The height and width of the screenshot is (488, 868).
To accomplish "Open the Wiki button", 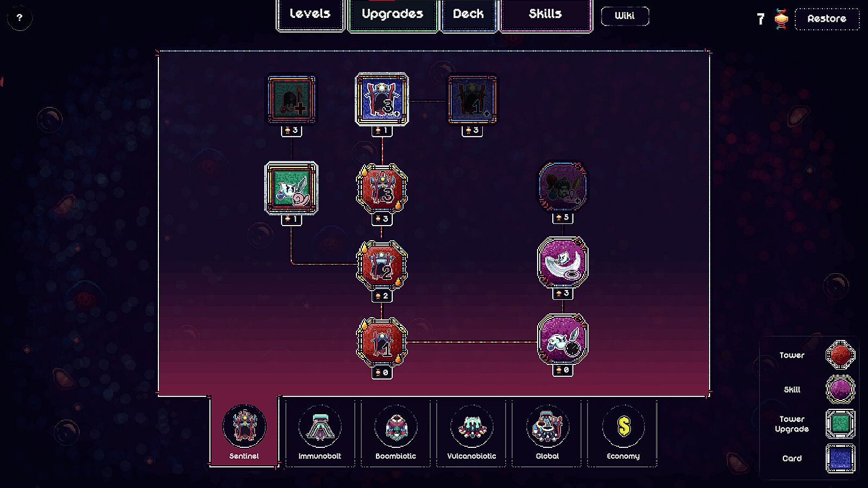I will [624, 16].
